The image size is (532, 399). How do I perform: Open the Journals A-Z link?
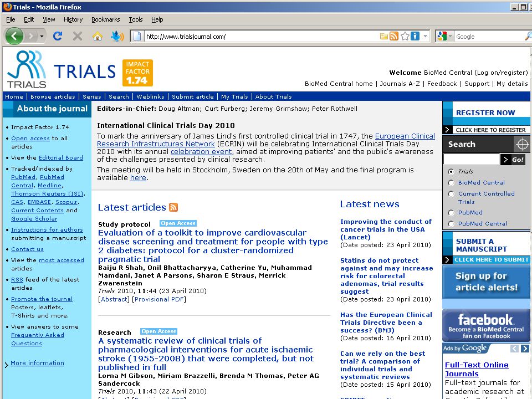point(400,84)
